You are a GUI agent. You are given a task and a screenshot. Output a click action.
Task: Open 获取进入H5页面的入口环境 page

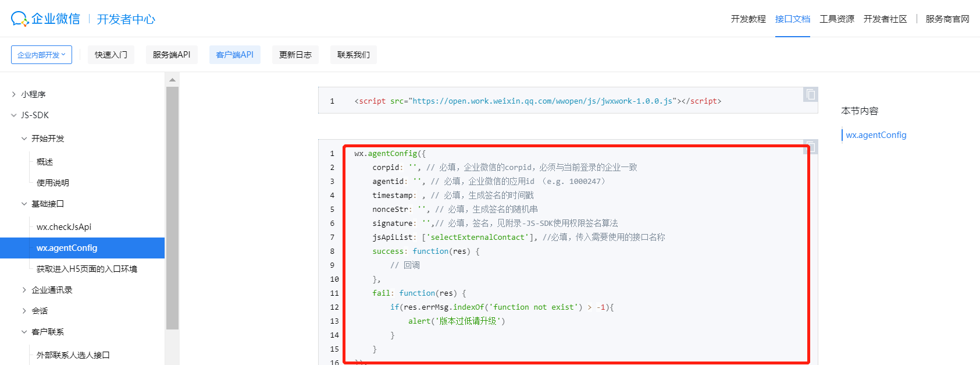[x=87, y=269]
